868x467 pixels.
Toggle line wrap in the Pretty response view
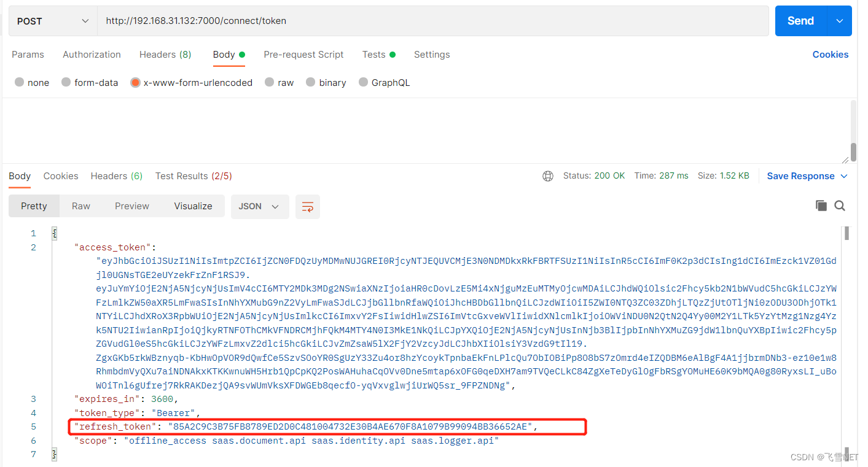308,207
